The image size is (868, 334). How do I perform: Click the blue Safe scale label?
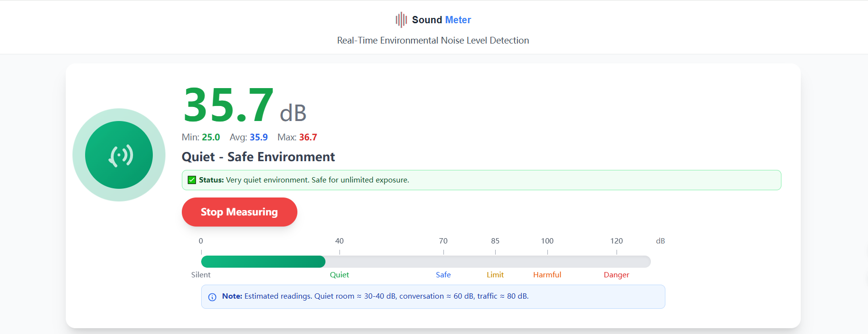443,275
